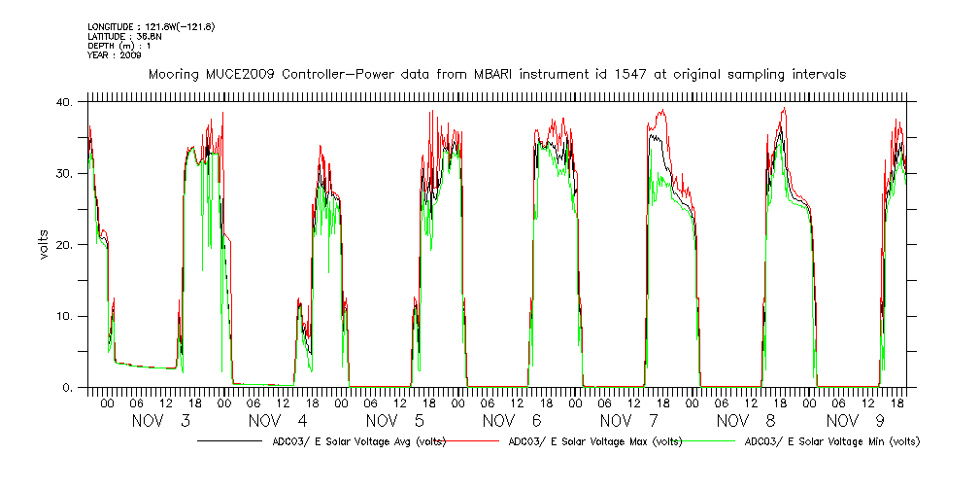Image resolution: width=980 pixels, height=490 pixels.
Task: Click the DEPTH (m) header line
Action: coord(118,46)
